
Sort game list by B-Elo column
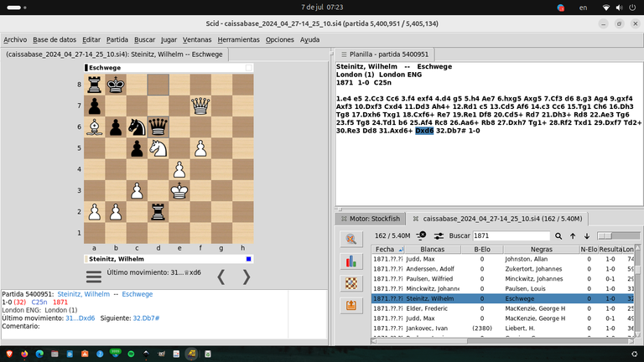click(x=482, y=249)
